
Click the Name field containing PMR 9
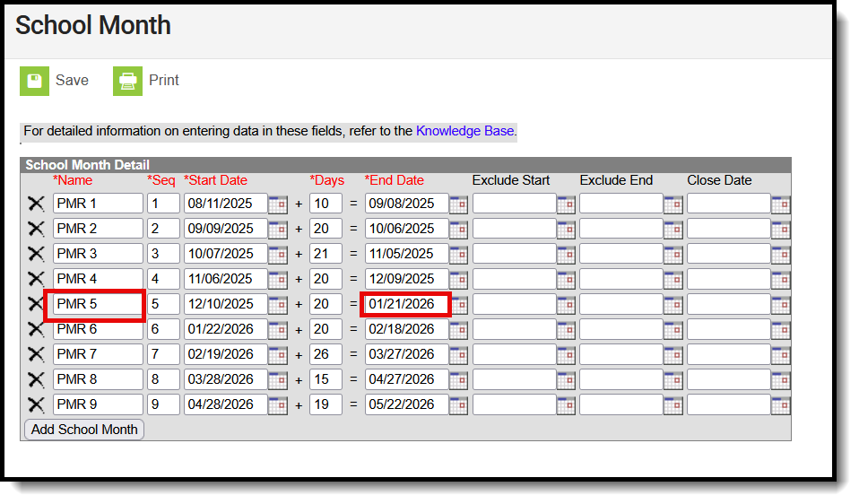(98, 404)
